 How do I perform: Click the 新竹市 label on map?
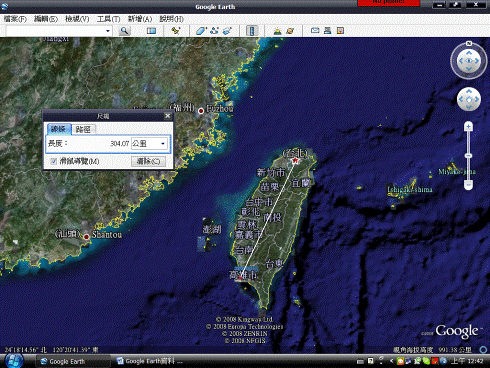pos(271,172)
